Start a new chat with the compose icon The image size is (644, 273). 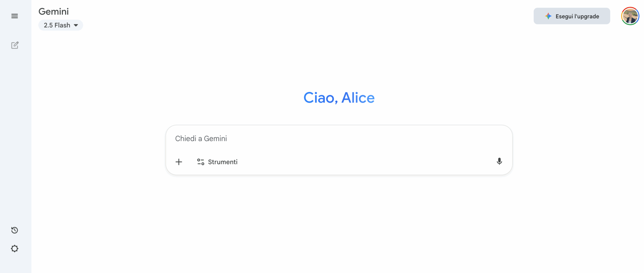click(15, 45)
